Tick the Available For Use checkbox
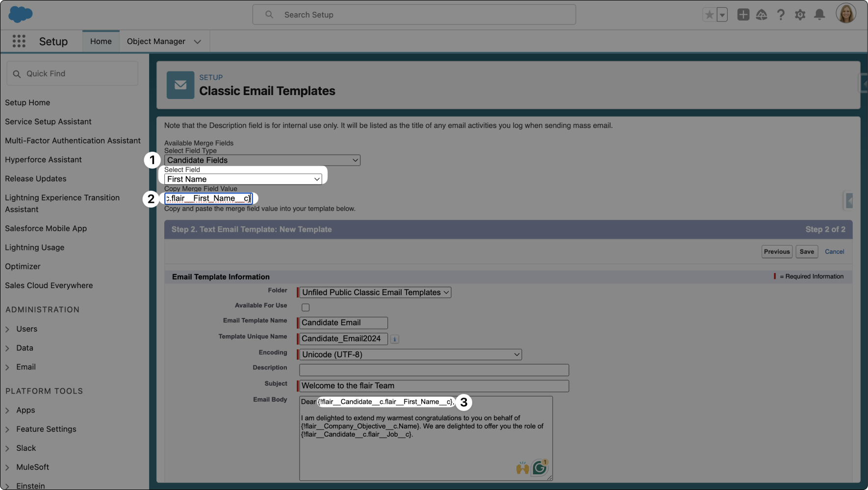The image size is (868, 490). coord(306,308)
